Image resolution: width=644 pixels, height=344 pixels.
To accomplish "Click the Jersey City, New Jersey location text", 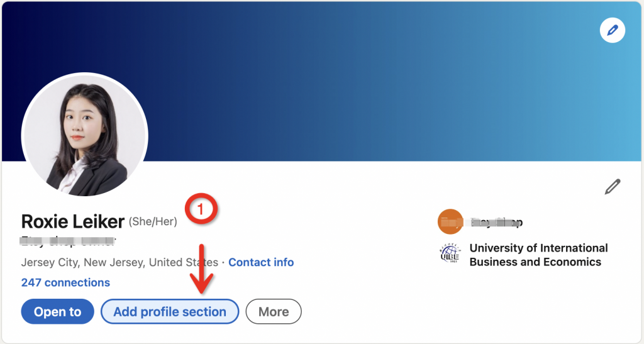I will pos(119,262).
